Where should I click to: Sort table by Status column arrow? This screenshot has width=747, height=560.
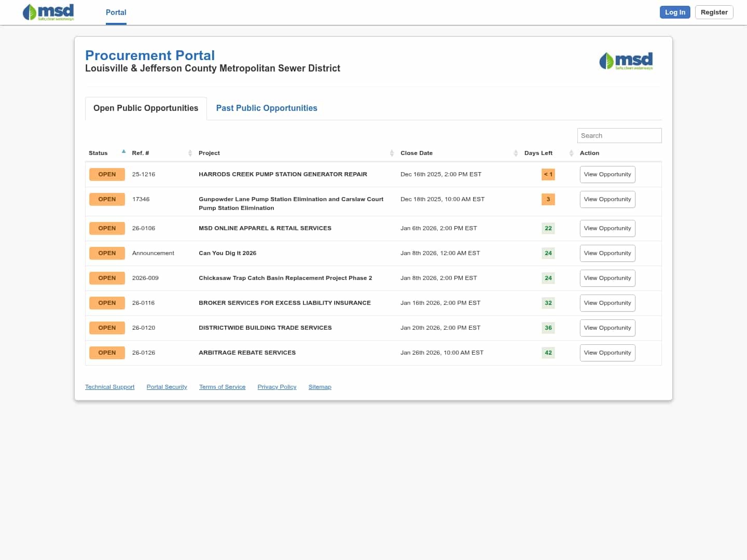point(123,152)
